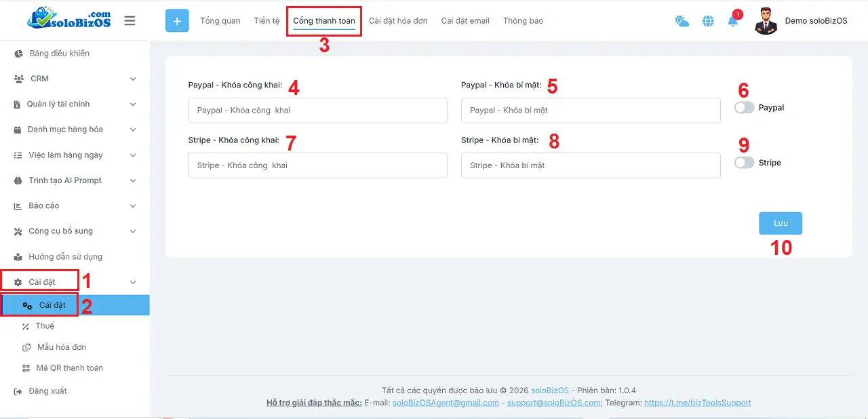Collapse the Cài đặt section chevron
Screen dimensions: 868x419
133,282
